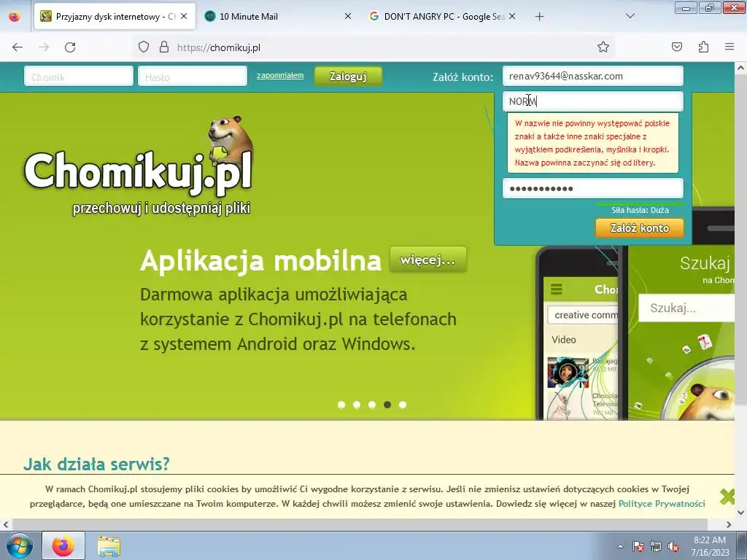Image resolution: width=747 pixels, height=560 pixels.
Task: Click the Zaloguj button
Action: coord(348,77)
